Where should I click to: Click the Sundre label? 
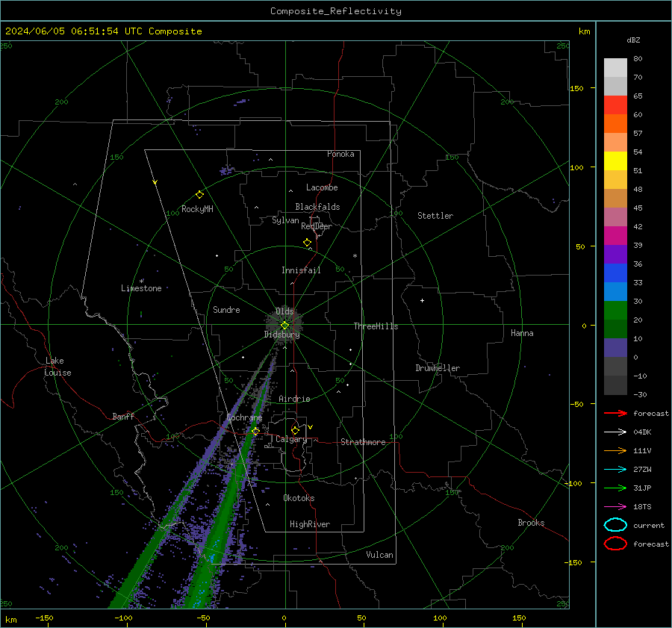point(226,310)
